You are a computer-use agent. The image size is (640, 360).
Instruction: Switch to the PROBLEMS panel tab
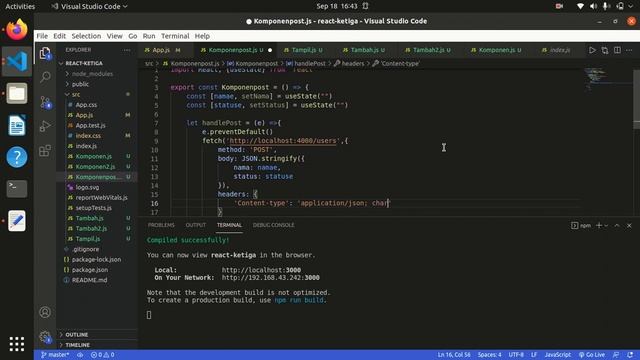click(161, 225)
